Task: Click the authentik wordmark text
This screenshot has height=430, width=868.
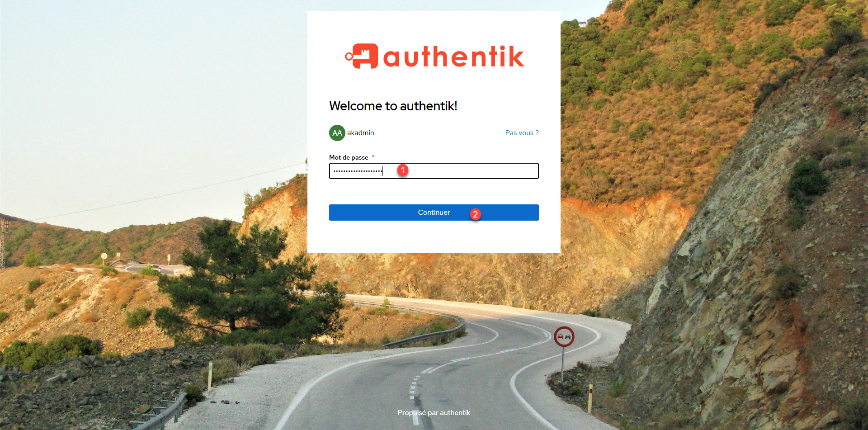Action: coord(454,57)
